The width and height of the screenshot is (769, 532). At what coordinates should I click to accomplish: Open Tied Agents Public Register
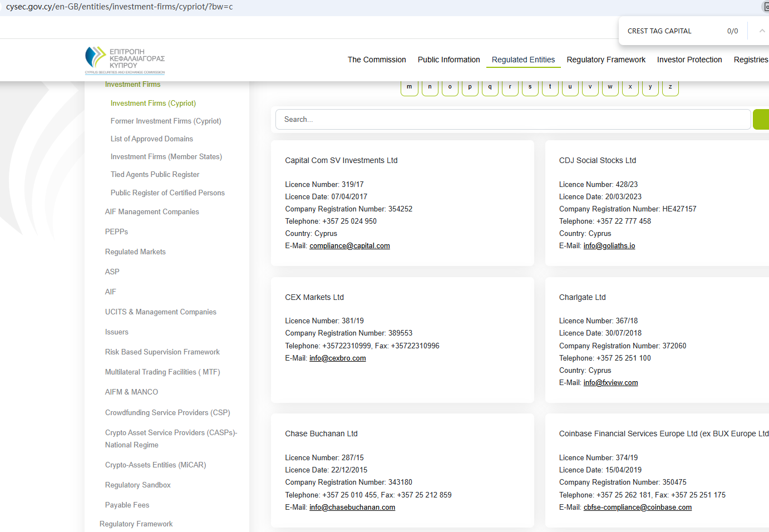[x=155, y=175]
